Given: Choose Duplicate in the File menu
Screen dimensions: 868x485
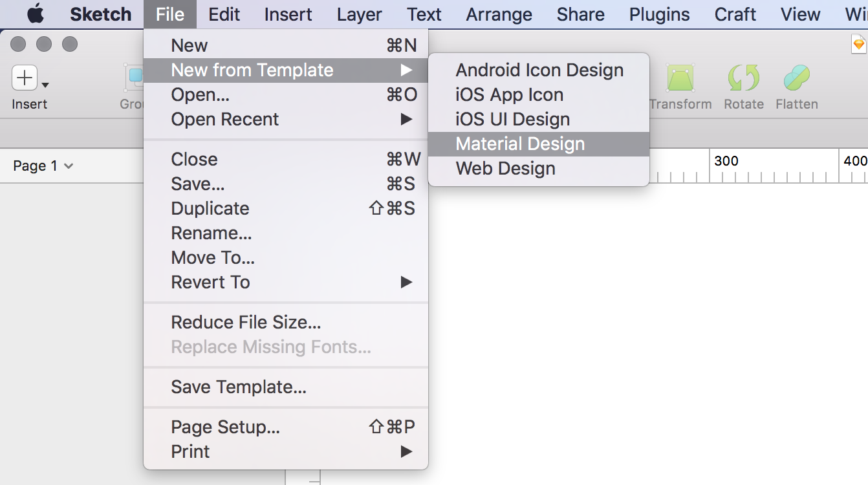Looking at the screenshot, I should 286,208.
